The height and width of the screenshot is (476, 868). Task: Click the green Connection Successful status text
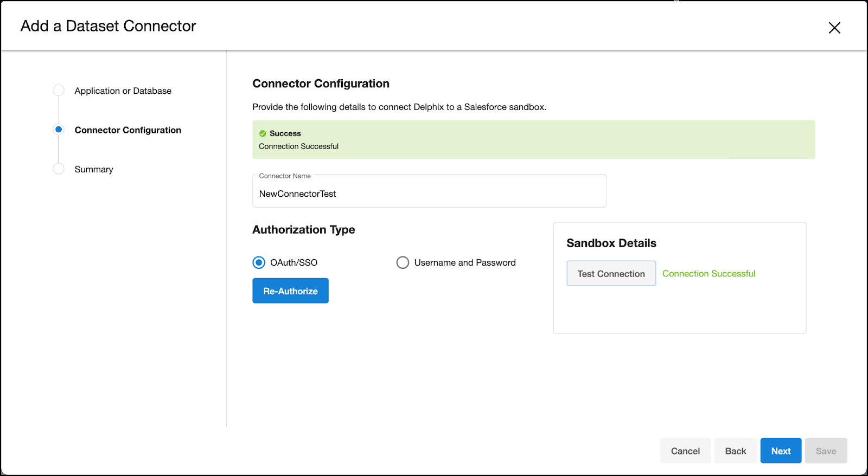click(709, 274)
